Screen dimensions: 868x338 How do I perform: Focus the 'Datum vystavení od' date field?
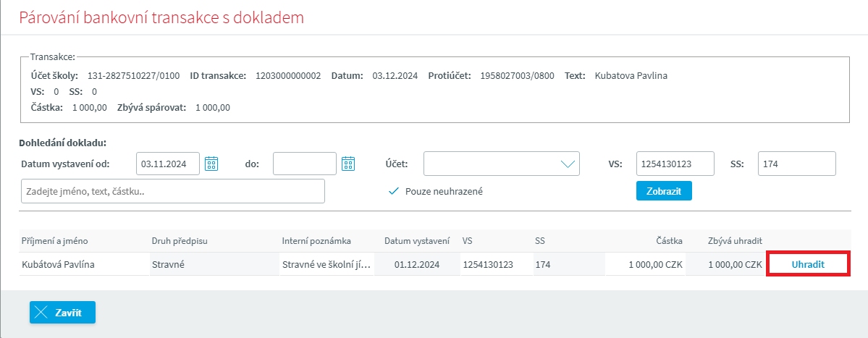(168, 164)
